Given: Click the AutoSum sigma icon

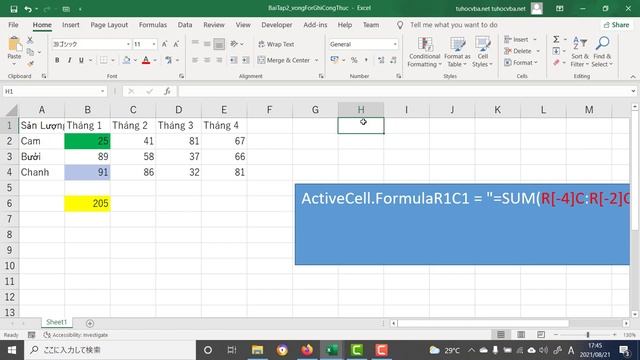Looking at the screenshot, I should [556, 39].
